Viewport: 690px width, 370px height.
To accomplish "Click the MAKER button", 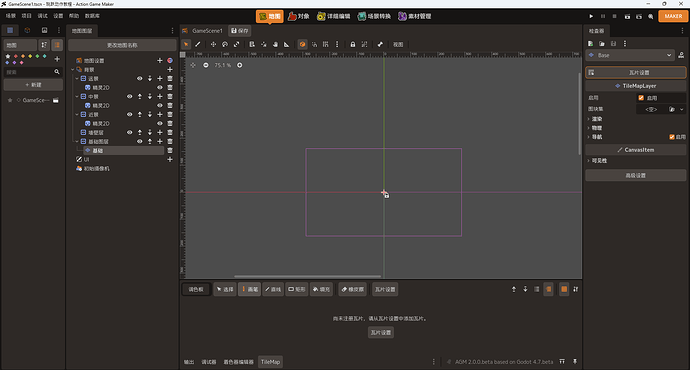I will (x=673, y=16).
